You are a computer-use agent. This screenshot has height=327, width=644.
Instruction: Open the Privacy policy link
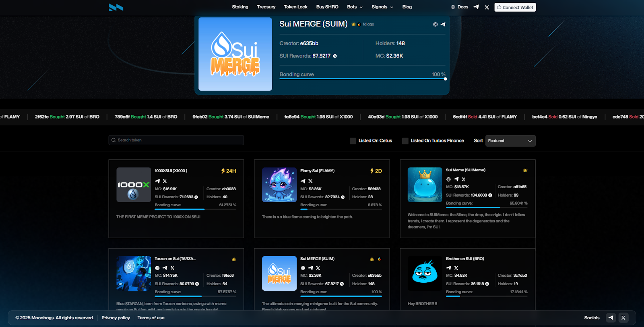[116, 318]
